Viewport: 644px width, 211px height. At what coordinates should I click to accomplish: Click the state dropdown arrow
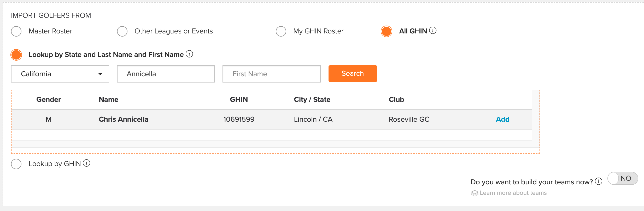(100, 74)
